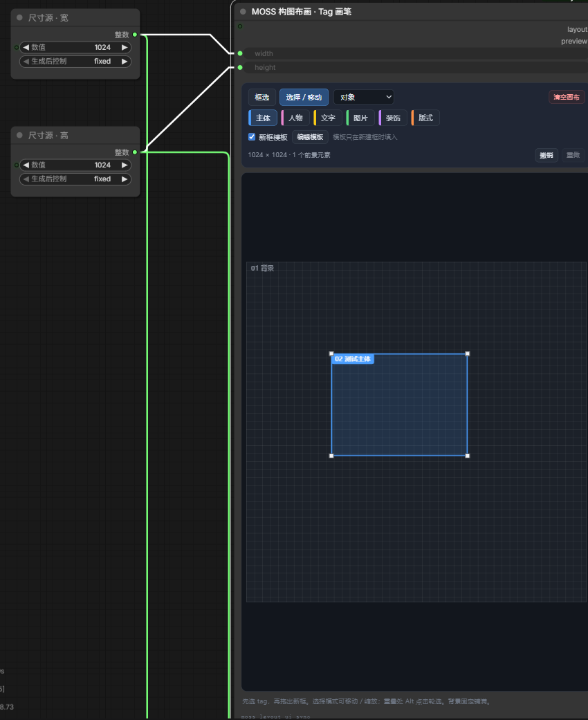Click the 02 测试主体 label tag
The width and height of the screenshot is (588, 720).
click(x=352, y=359)
